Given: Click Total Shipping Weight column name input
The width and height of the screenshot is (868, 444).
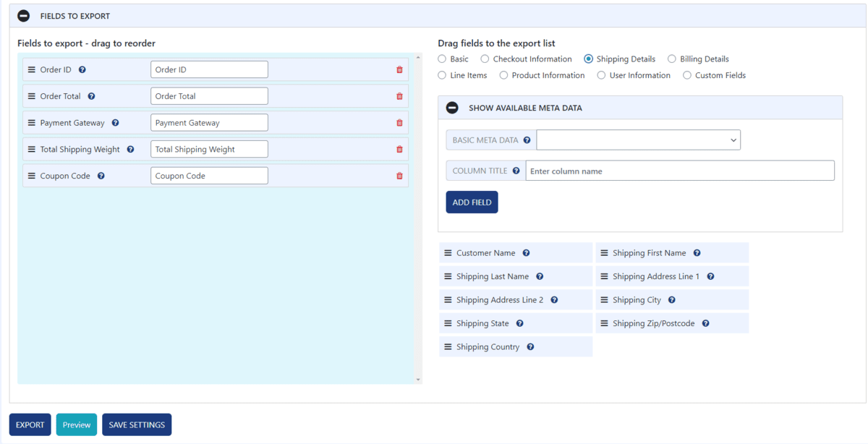Looking at the screenshot, I should tap(209, 149).
